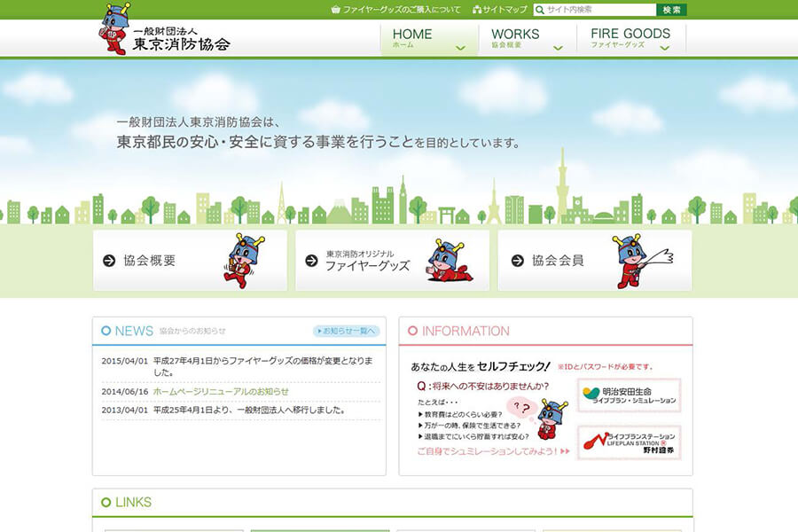Click the arrow icon beside ファイヤーグッズ banner
This screenshot has width=798, height=532.
click(x=311, y=261)
